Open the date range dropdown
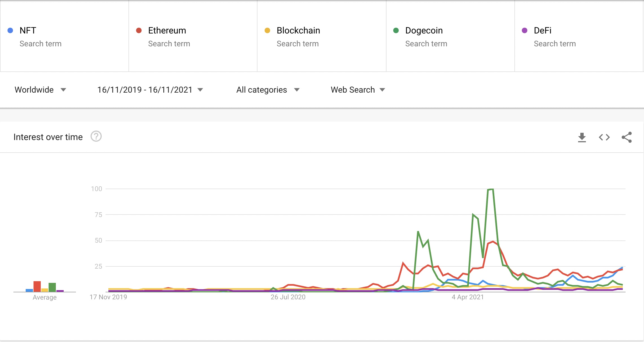Screen dimensions: 644x342 point(150,90)
